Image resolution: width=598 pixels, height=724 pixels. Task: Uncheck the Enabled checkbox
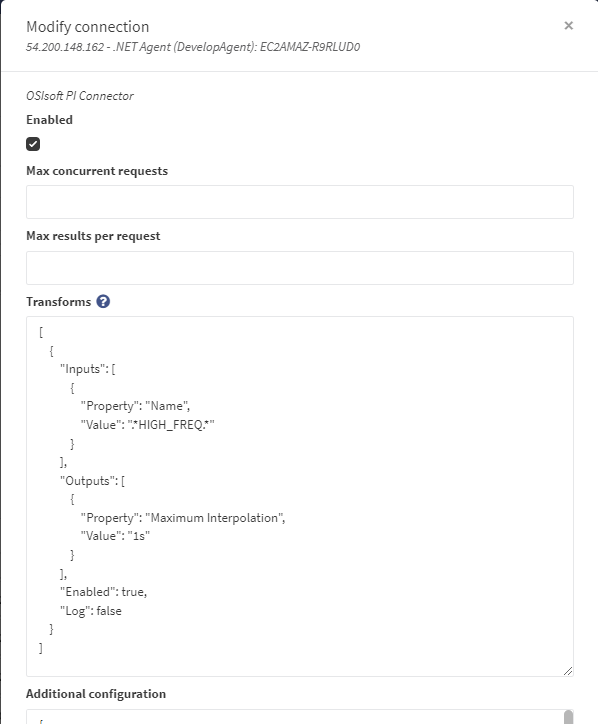coord(33,144)
